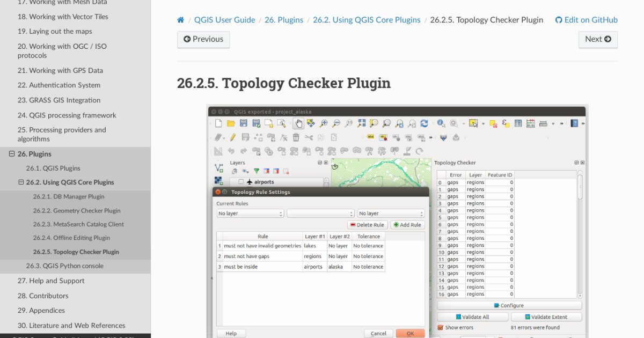Screen dimensions: 644x338
Task: Click the Identify Features icon
Action: coord(441,123)
